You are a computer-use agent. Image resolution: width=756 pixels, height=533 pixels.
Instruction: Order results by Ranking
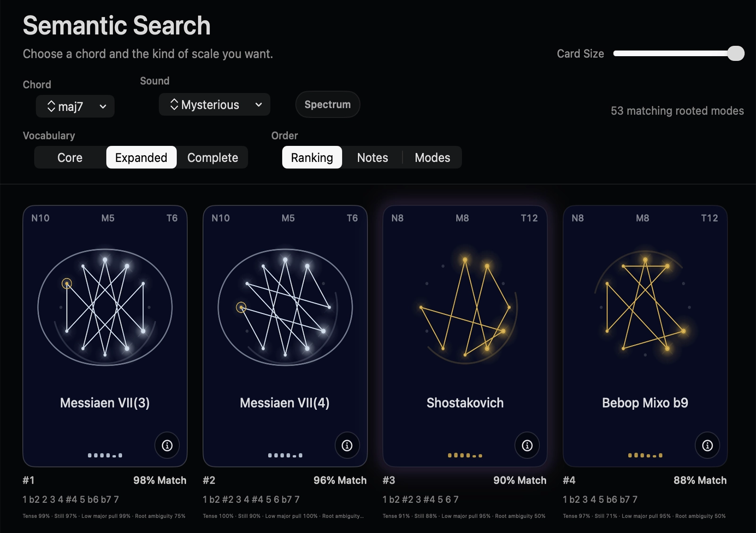click(x=312, y=157)
